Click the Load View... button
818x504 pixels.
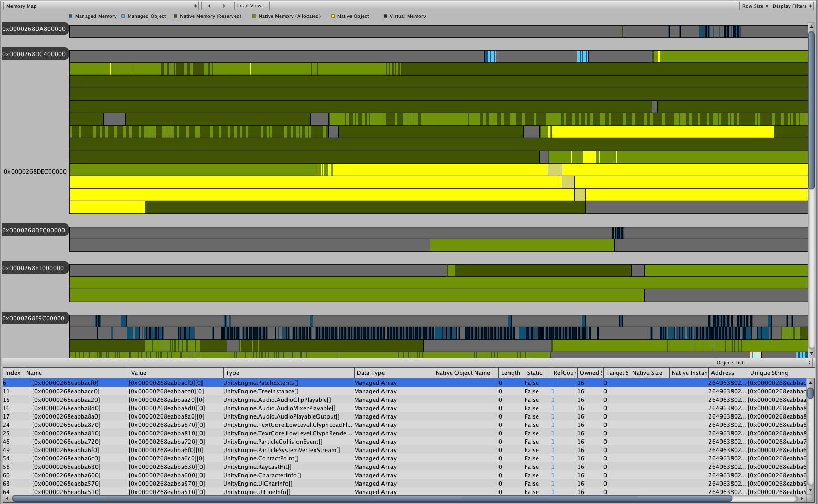point(251,5)
